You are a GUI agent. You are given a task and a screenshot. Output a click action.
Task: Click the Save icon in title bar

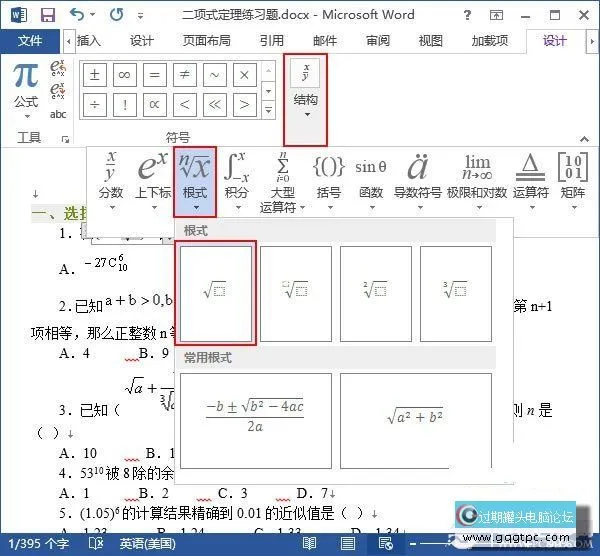point(46,15)
